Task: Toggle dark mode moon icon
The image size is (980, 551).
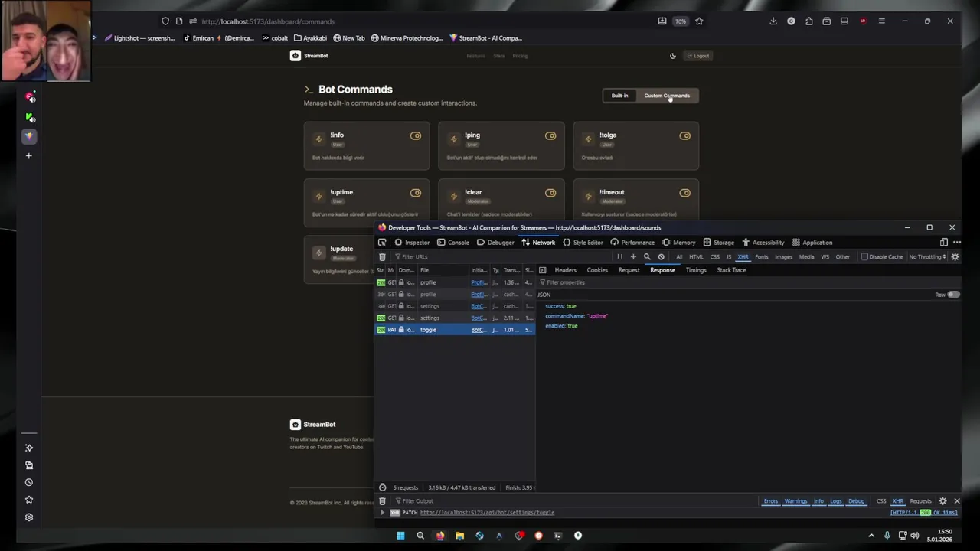Action: (673, 56)
